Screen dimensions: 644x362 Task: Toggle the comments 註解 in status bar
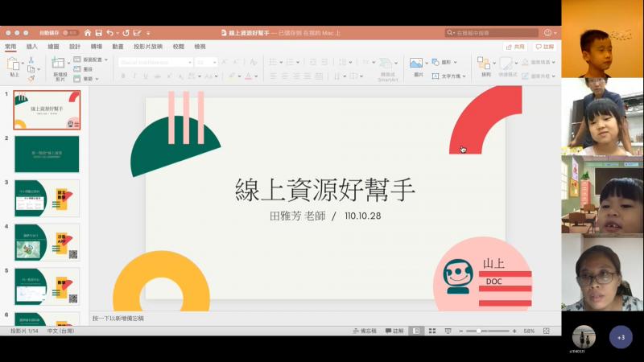coord(394,331)
